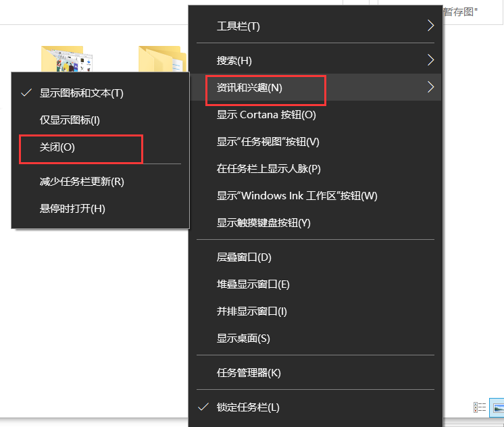Viewport: 504px width, 427px height.
Task: Toggle the 锁定任务栏(L) checked option
Action: tap(247, 407)
